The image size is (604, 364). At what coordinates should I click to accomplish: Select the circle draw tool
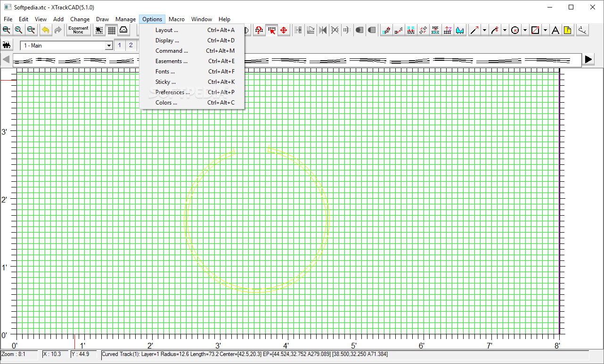pyautogui.click(x=515, y=30)
